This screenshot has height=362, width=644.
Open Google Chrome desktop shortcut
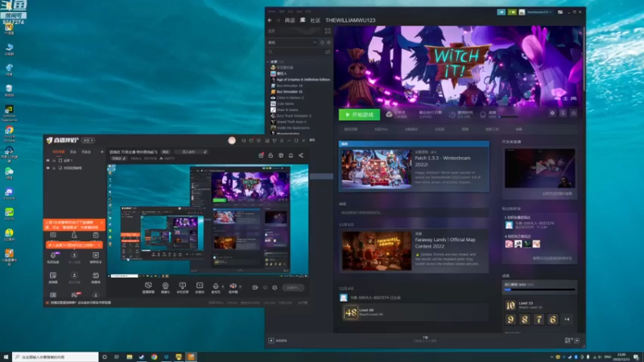[9, 133]
